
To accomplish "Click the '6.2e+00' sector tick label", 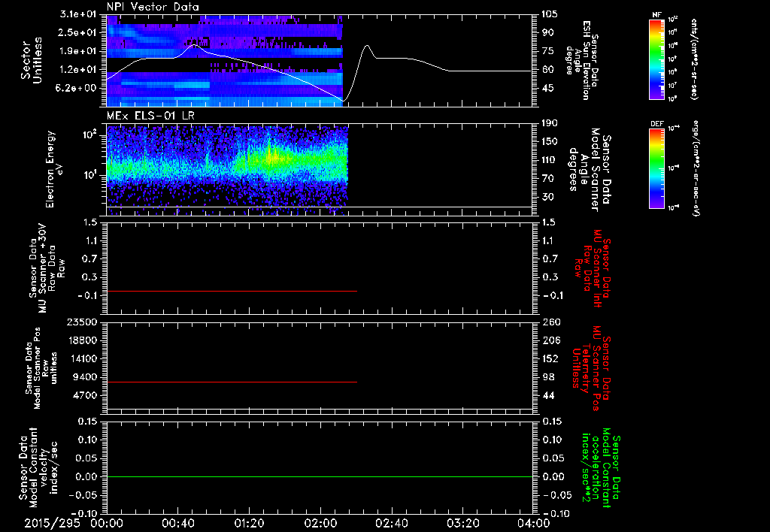I will [76, 88].
